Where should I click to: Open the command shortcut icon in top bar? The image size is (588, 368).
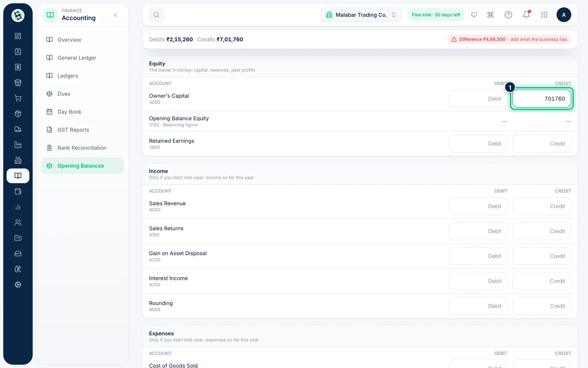click(490, 15)
